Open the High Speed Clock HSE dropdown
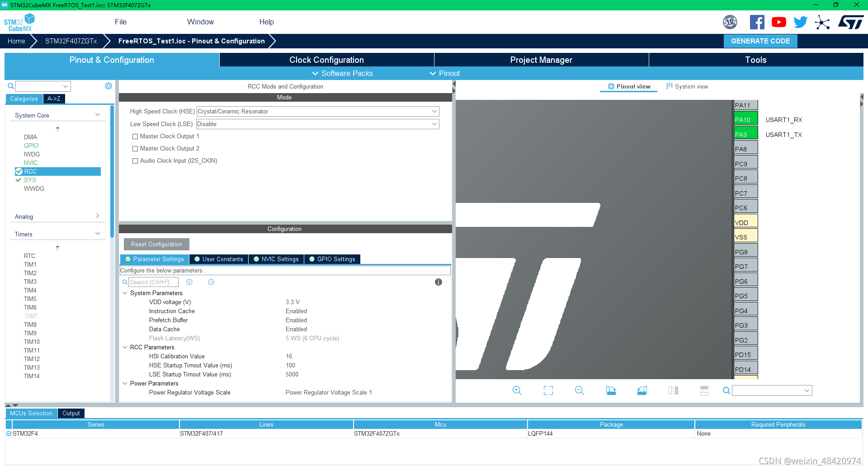The width and height of the screenshot is (868, 470). coord(318,111)
